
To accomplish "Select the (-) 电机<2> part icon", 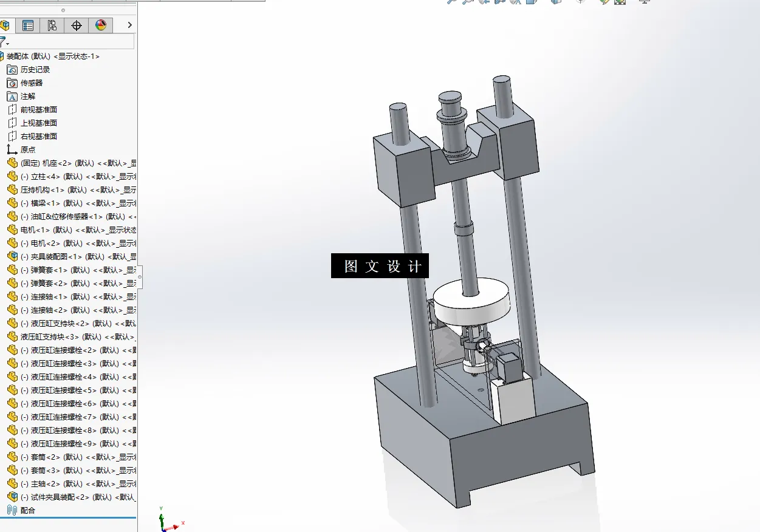I will click(x=12, y=244).
